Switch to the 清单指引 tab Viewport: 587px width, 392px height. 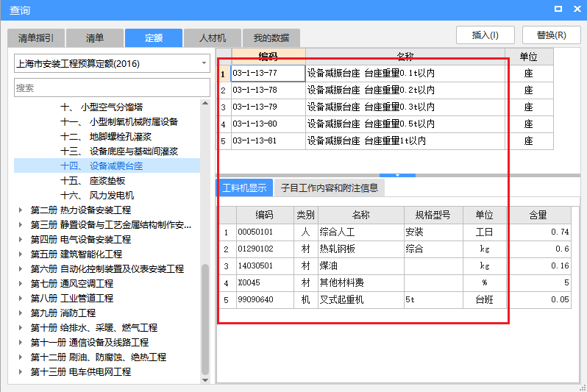pyautogui.click(x=36, y=38)
